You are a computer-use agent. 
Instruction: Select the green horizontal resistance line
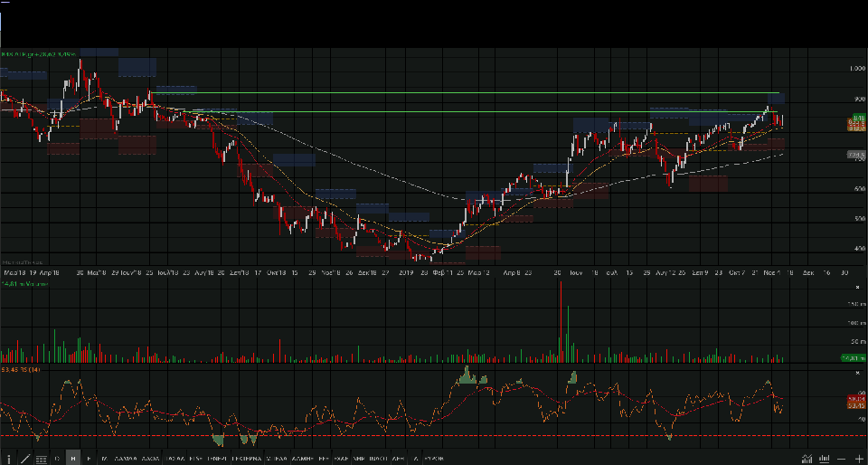(x=452, y=93)
